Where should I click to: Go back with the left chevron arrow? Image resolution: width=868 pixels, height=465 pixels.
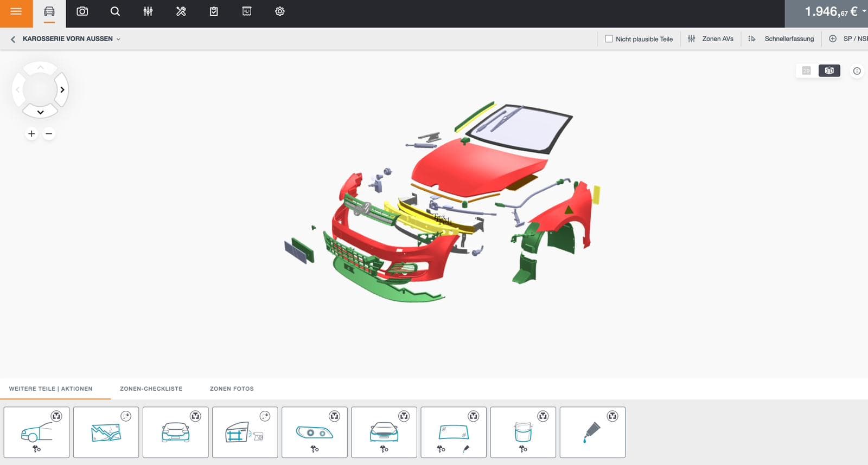tap(13, 39)
